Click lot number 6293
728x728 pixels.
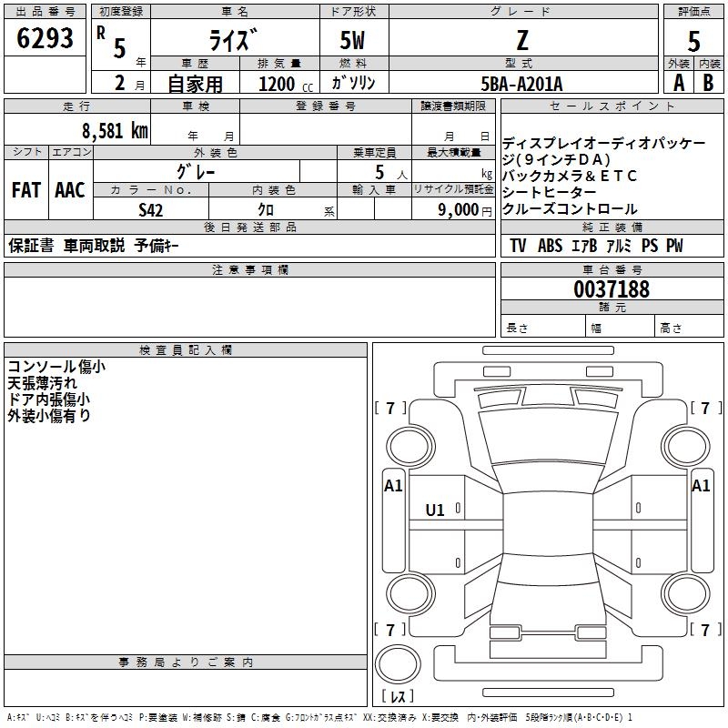click(45, 38)
